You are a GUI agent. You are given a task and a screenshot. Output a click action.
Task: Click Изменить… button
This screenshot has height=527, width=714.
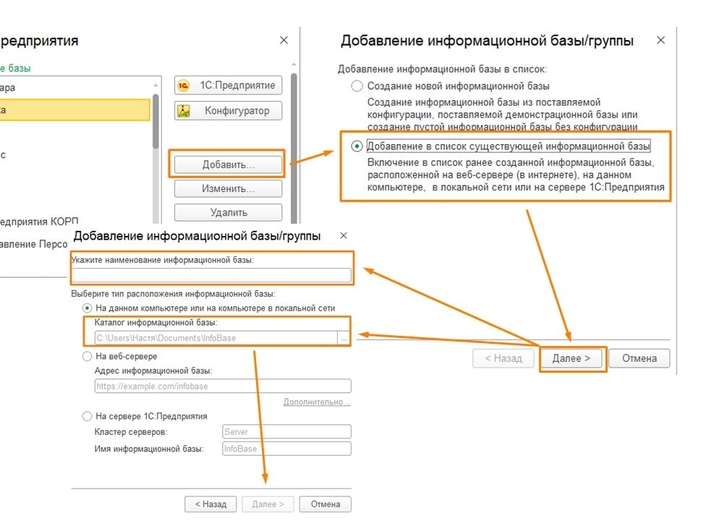[228, 188]
